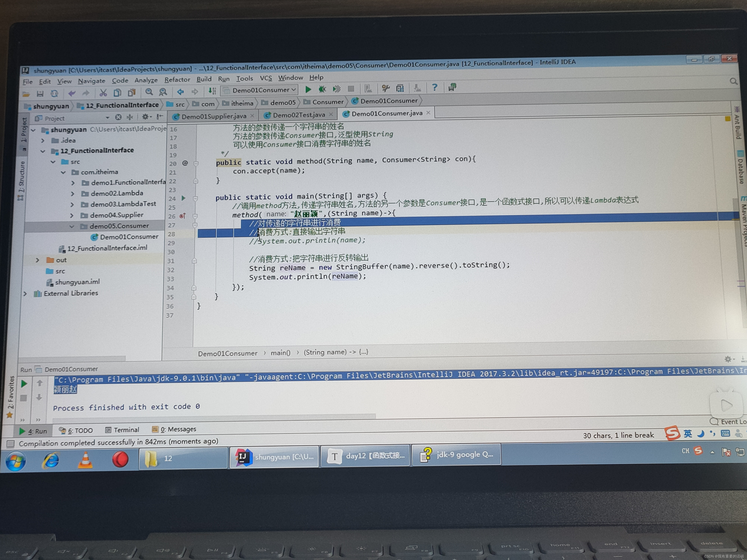747x560 pixels.
Task: Select Demo01Consumer class in tree
Action: coord(125,237)
